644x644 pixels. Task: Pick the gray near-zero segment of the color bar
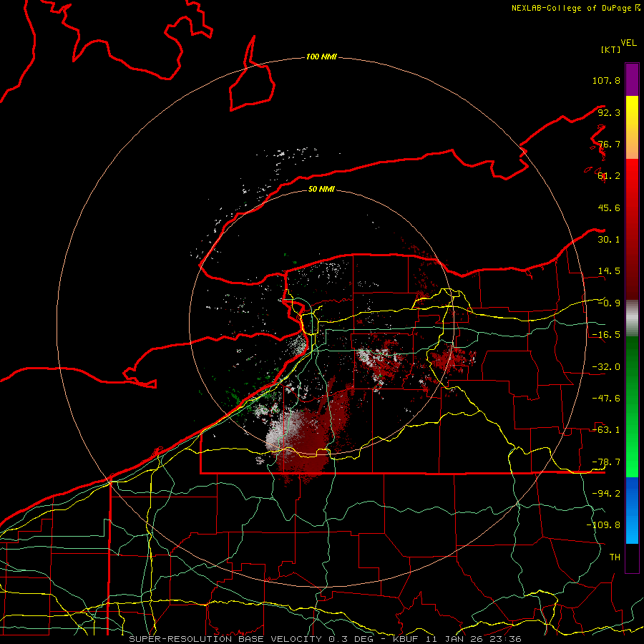click(x=632, y=318)
